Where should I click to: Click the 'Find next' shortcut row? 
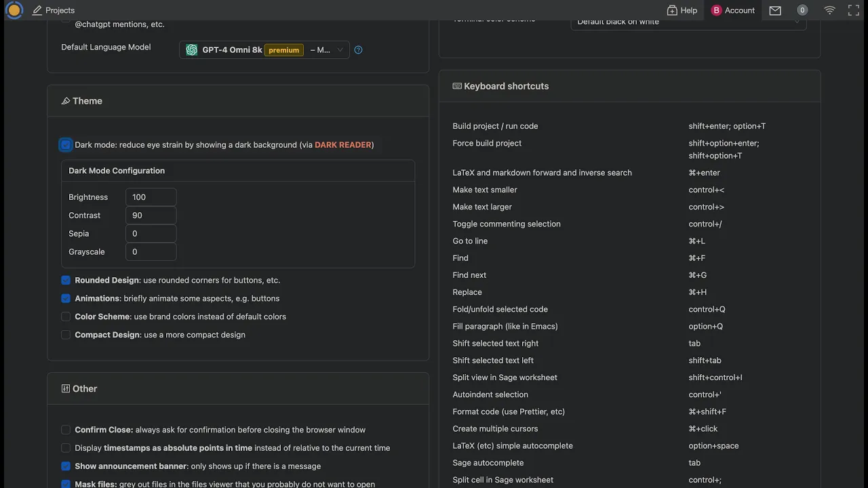click(x=629, y=275)
